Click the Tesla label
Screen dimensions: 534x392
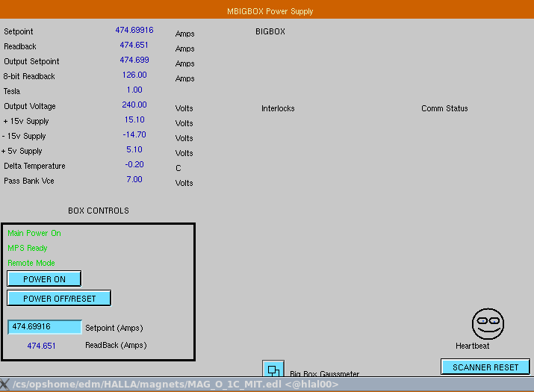point(12,92)
